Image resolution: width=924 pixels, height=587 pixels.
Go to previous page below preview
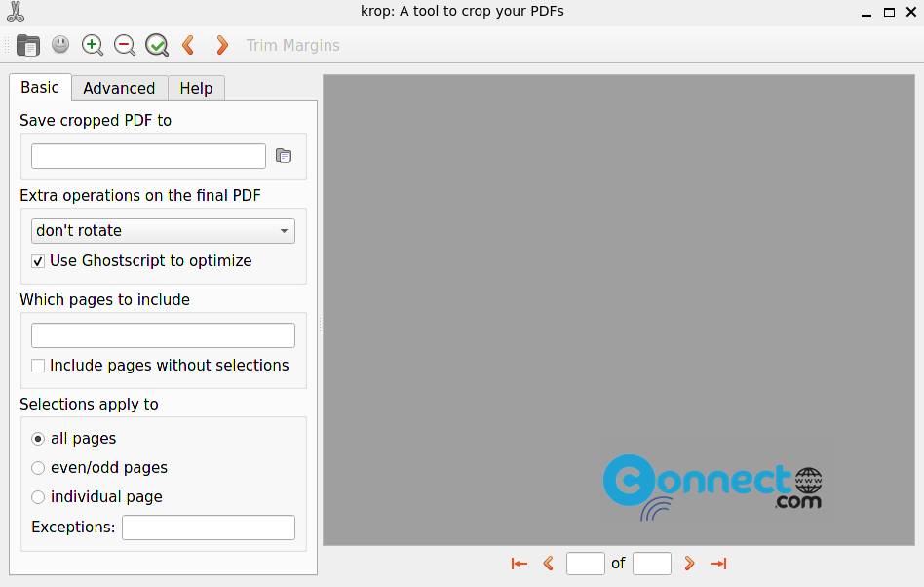tap(548, 564)
